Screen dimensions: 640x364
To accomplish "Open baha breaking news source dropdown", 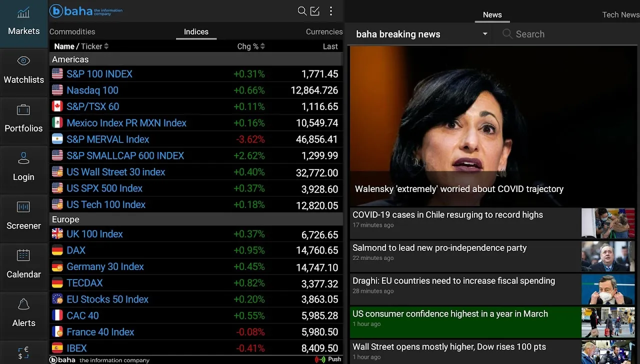I will pos(421,34).
